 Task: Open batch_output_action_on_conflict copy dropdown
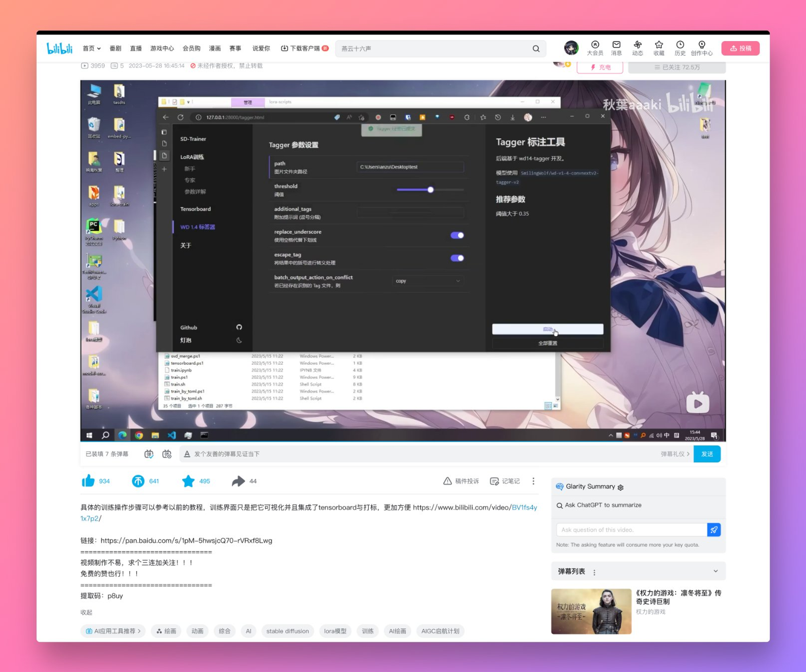click(x=428, y=281)
